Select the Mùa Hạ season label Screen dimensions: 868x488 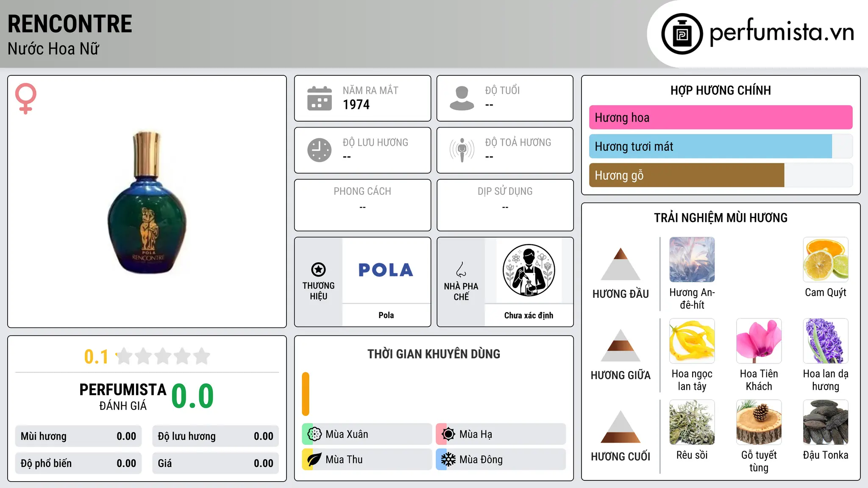click(x=476, y=434)
